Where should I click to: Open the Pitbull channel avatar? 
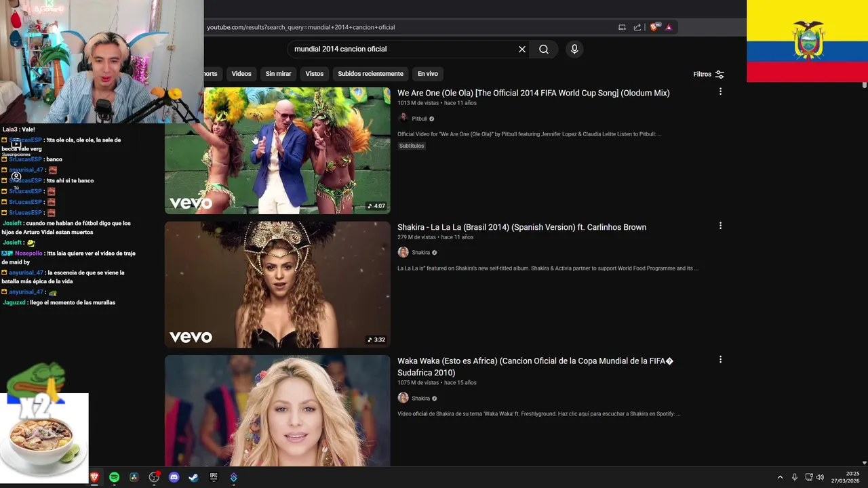(x=403, y=119)
